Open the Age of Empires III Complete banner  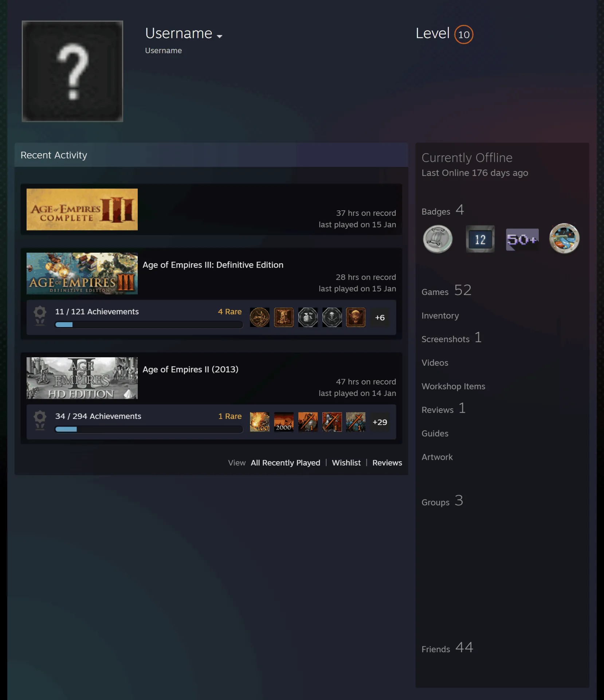click(82, 209)
